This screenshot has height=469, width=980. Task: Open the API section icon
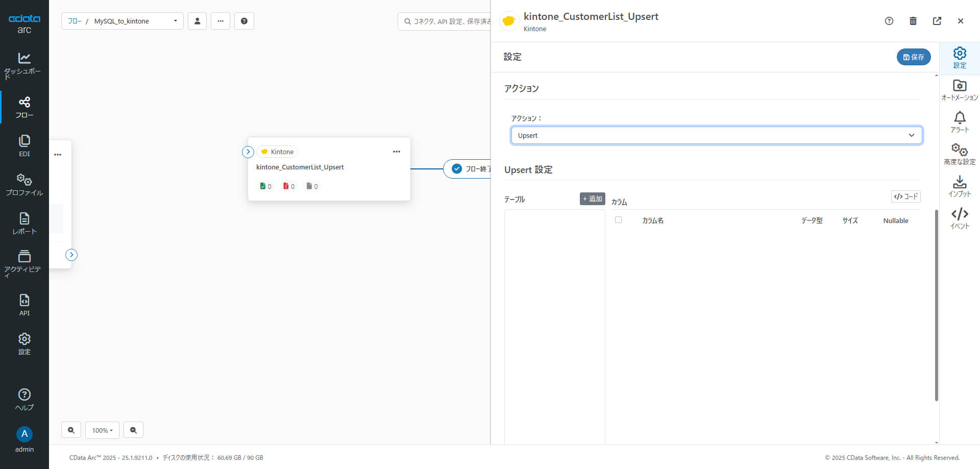pyautogui.click(x=24, y=305)
